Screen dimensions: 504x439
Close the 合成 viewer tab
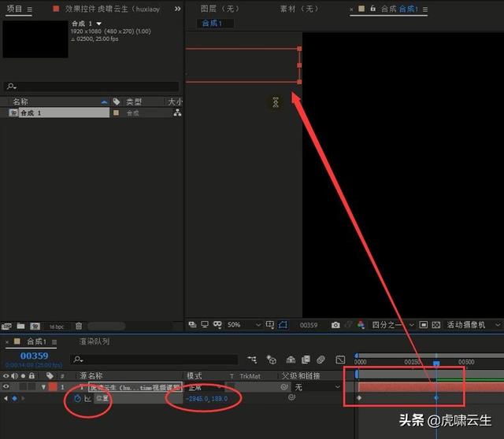click(x=351, y=9)
